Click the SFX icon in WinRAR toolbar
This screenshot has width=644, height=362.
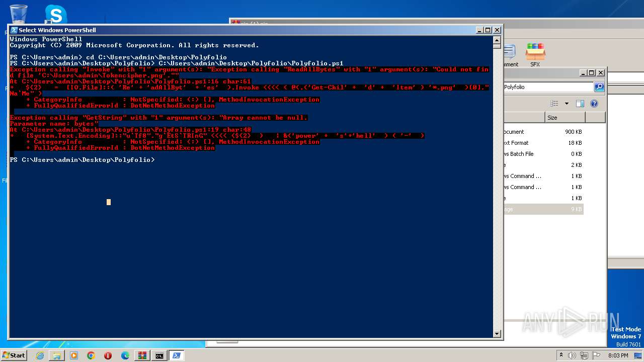click(x=535, y=55)
